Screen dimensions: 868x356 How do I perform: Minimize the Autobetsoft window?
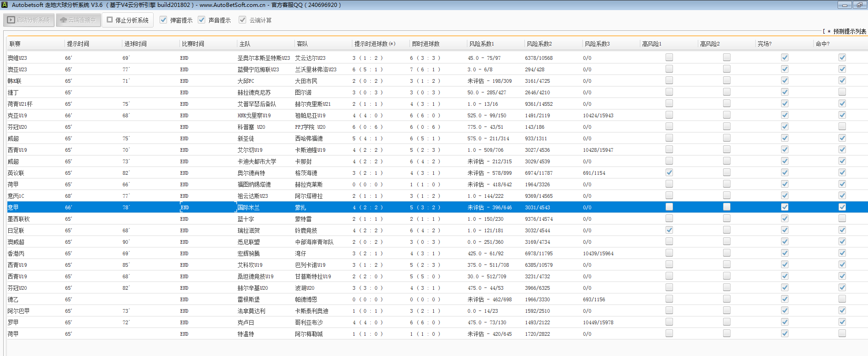coord(844,5)
